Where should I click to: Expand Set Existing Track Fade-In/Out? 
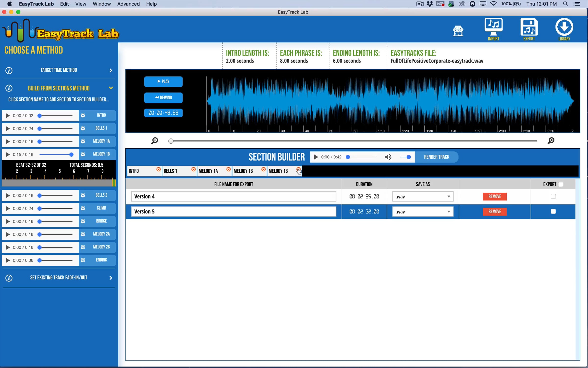[x=59, y=278]
